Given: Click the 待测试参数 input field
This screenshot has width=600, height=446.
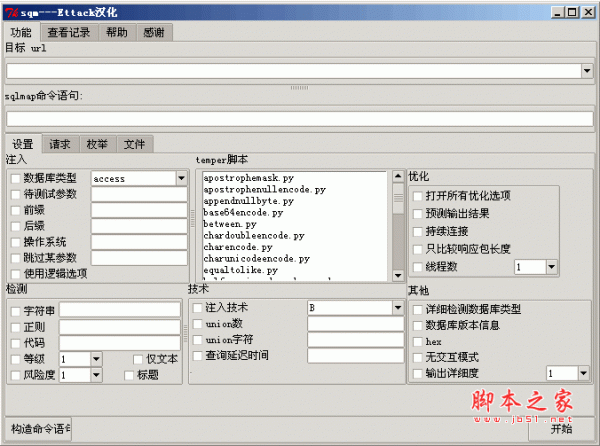Looking at the screenshot, I should coord(139,195).
